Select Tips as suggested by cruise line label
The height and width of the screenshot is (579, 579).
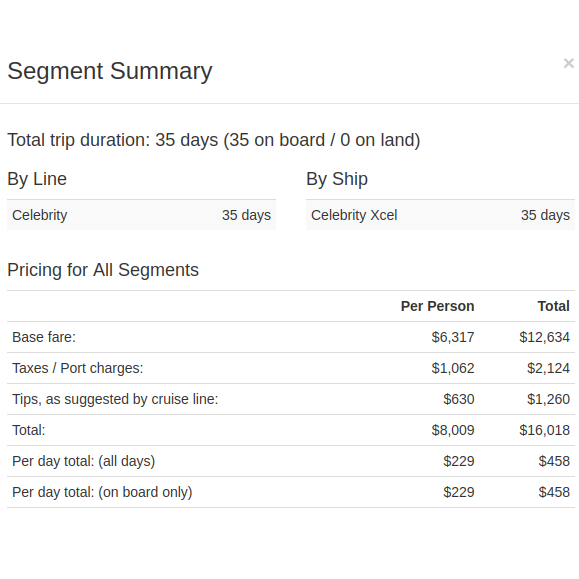coord(115,399)
